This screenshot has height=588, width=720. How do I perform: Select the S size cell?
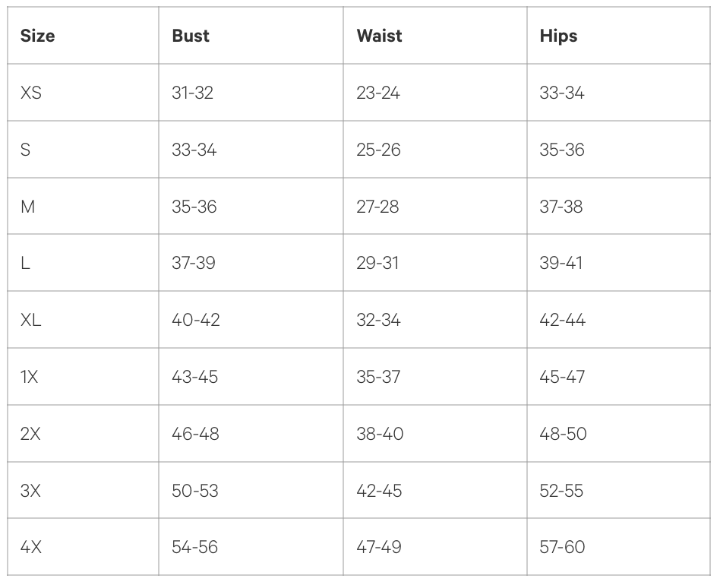coord(25,150)
